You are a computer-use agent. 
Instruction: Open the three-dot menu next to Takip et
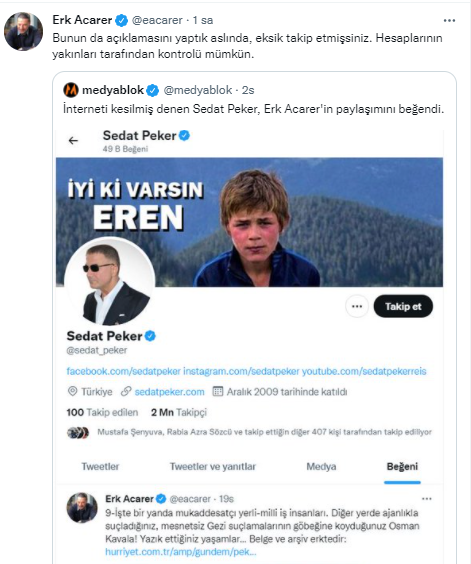[x=357, y=306]
